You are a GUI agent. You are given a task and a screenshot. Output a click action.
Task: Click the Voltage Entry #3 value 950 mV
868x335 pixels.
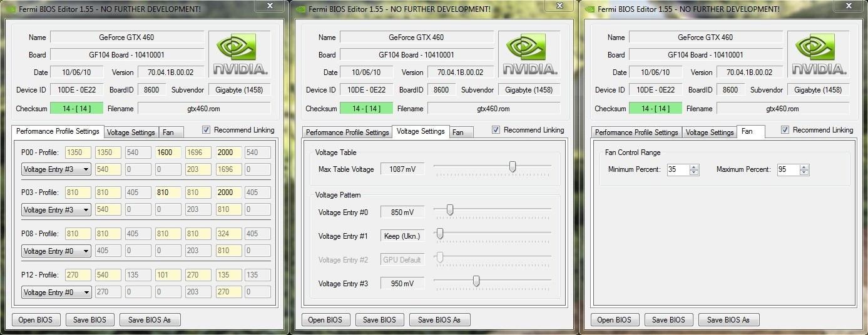coord(402,284)
